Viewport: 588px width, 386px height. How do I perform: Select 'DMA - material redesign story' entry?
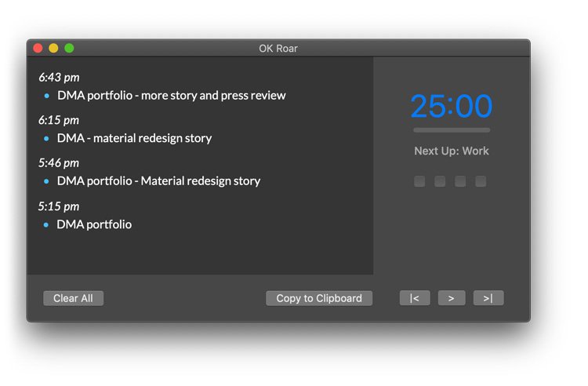coord(134,138)
